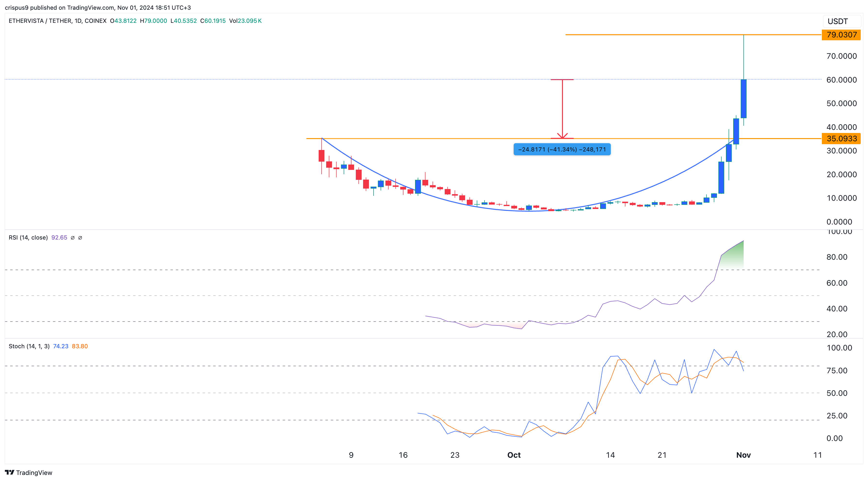
Task: Click the 20.0000 price axis label
Action: click(x=841, y=174)
